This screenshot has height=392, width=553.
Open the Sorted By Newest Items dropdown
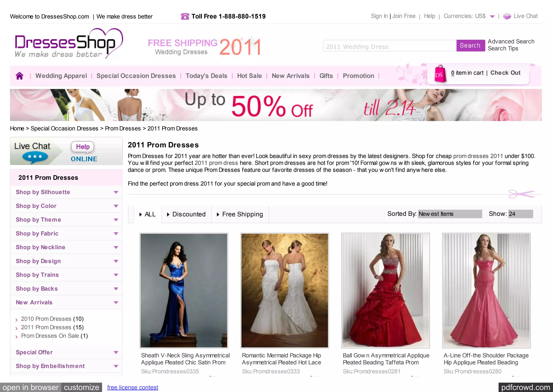tap(450, 214)
